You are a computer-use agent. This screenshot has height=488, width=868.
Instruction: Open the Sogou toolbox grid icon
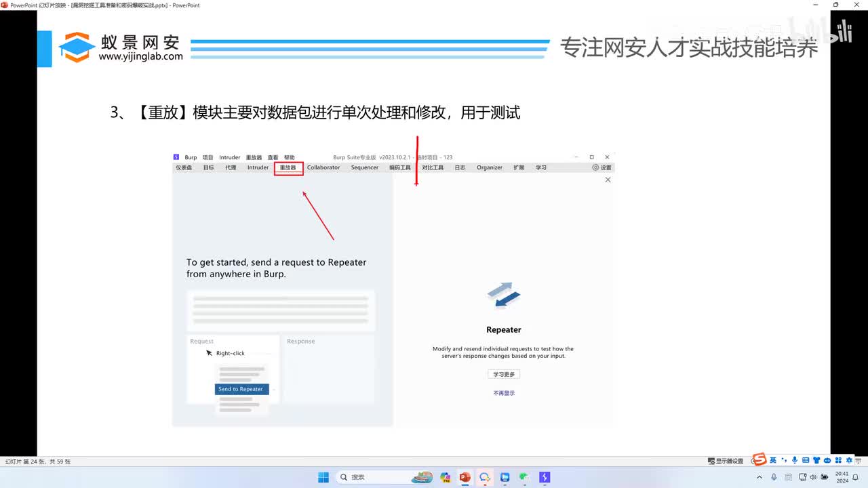click(838, 460)
